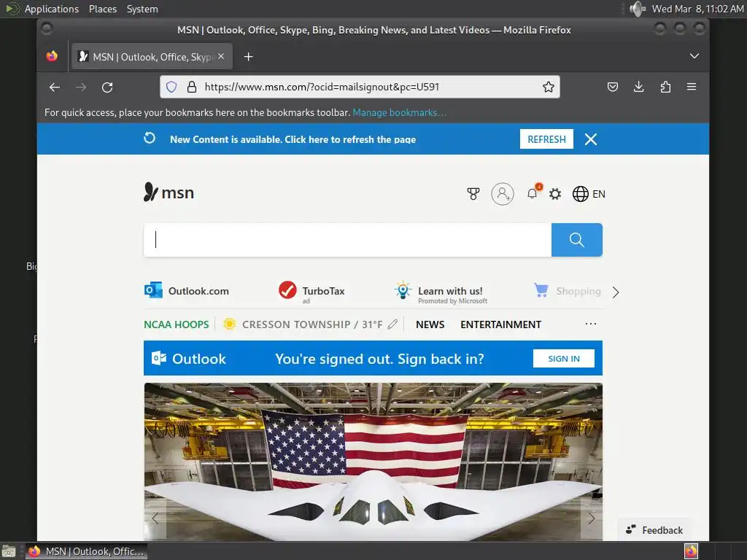Focus the MSN web search box

point(348,239)
